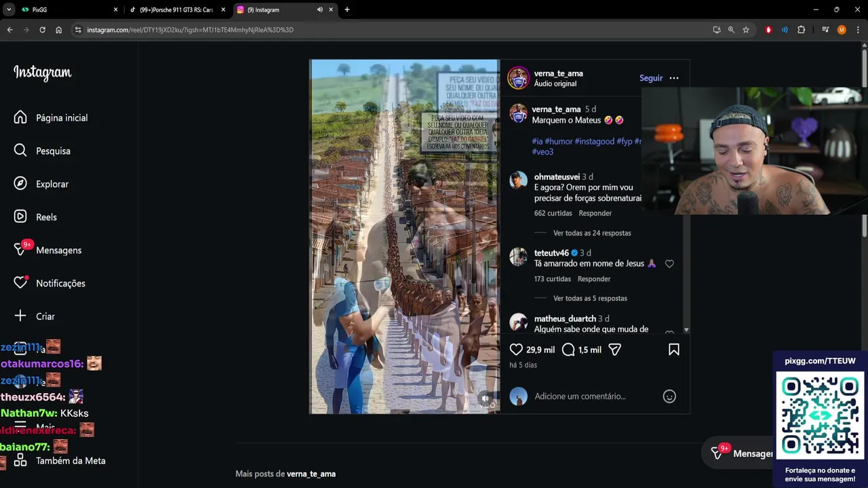This screenshot has height=488, width=868.
Task: Share the reel with the send icon
Action: tap(614, 350)
